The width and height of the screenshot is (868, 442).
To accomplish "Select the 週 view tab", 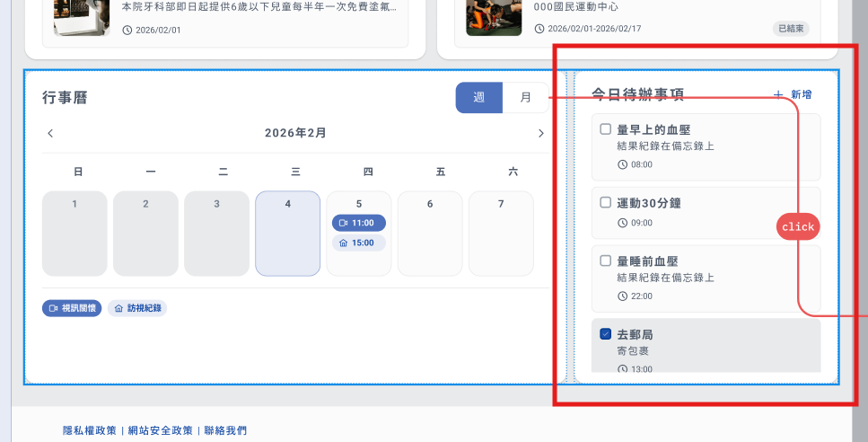I will tap(479, 97).
